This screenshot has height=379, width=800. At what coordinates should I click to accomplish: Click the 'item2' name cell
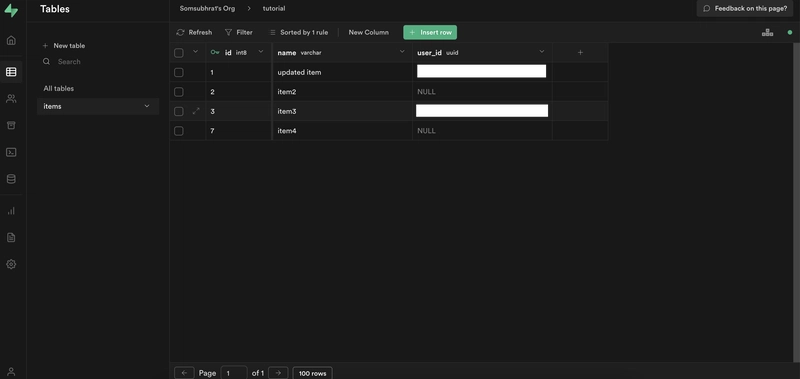click(x=343, y=92)
